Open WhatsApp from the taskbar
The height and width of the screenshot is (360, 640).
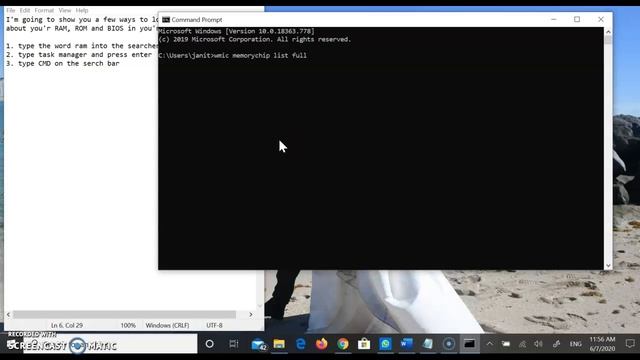385,344
